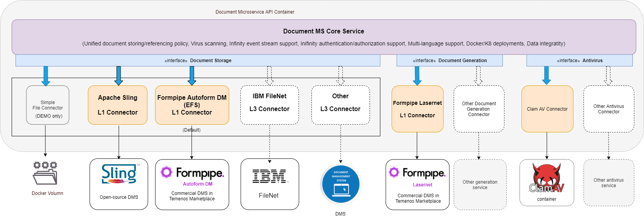Click the Other generation service box
Screen dimensions: 644x219
480,185
